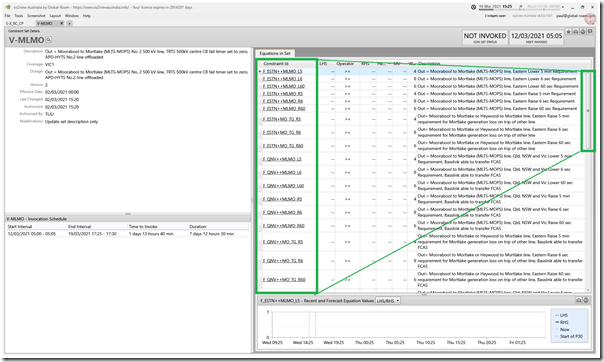Open constraint F_ESTN++MLMO_R6 link
604x362 pixels.
click(x=283, y=101)
